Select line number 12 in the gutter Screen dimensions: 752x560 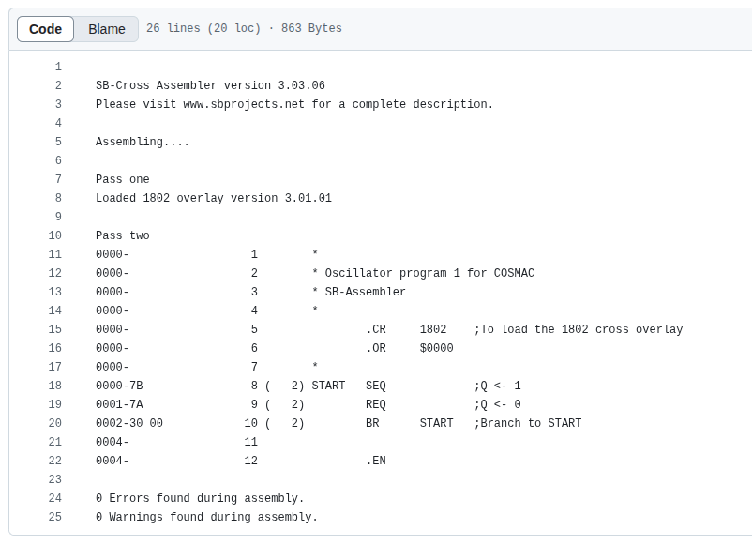(55, 273)
